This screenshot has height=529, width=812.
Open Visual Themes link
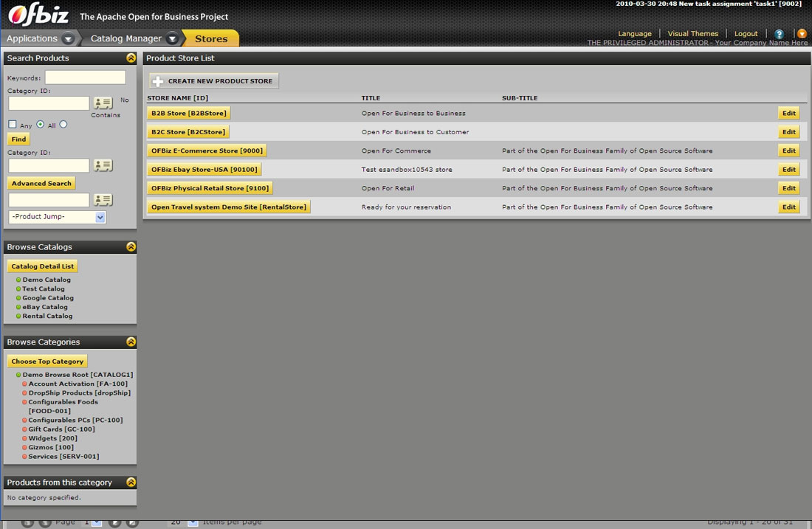coord(693,34)
